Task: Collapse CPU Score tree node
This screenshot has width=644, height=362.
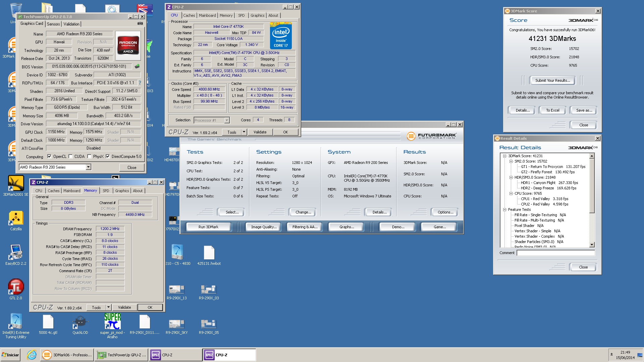Action: [511, 193]
